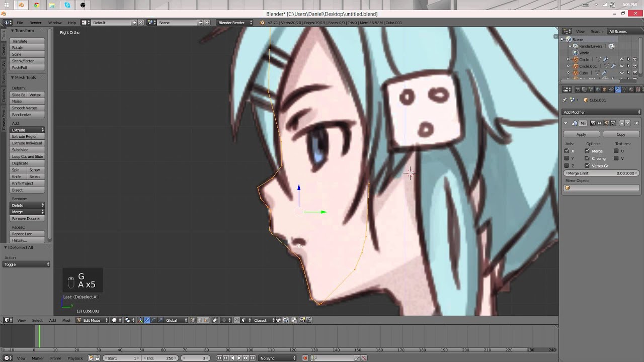
Task: Play animation forward
Action: 239,358
